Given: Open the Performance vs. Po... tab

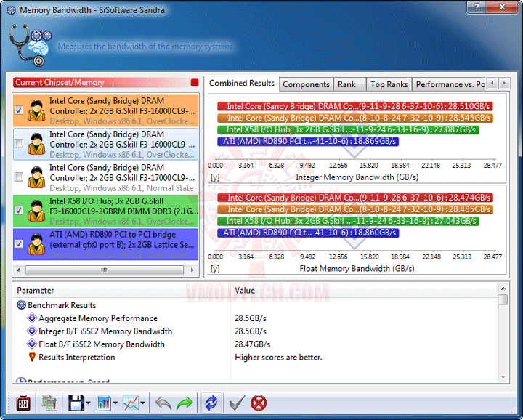Looking at the screenshot, I should click(x=450, y=84).
